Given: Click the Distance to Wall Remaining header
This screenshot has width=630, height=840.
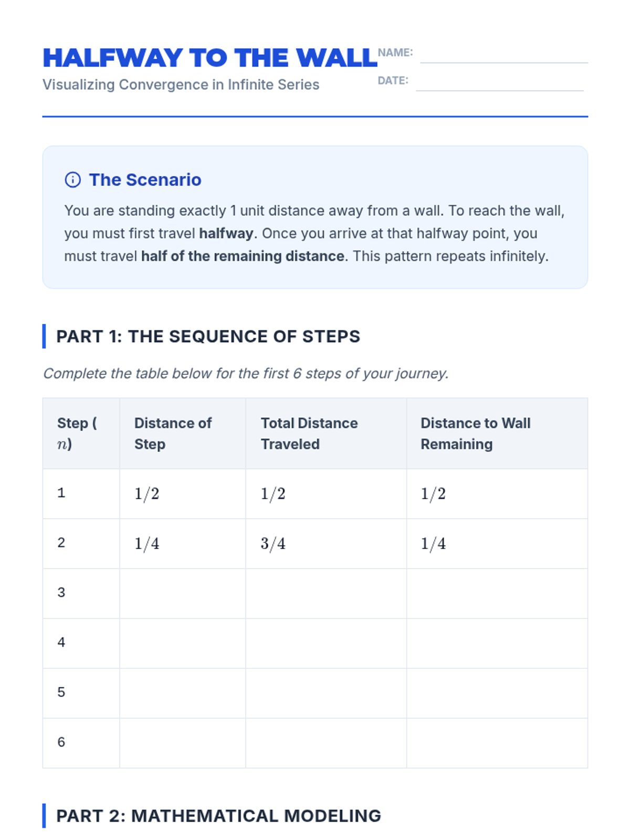Looking at the screenshot, I should (475, 433).
